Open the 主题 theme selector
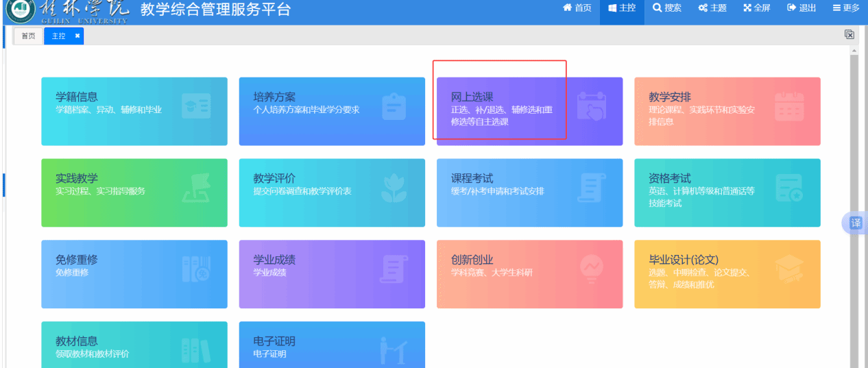This screenshot has height=368, width=868. (x=712, y=8)
